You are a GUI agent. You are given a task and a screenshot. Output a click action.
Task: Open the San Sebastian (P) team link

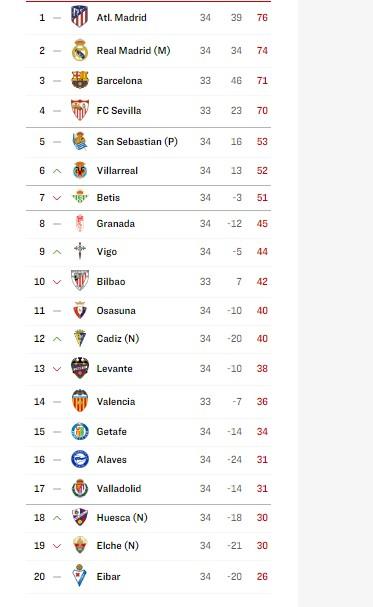[137, 142]
